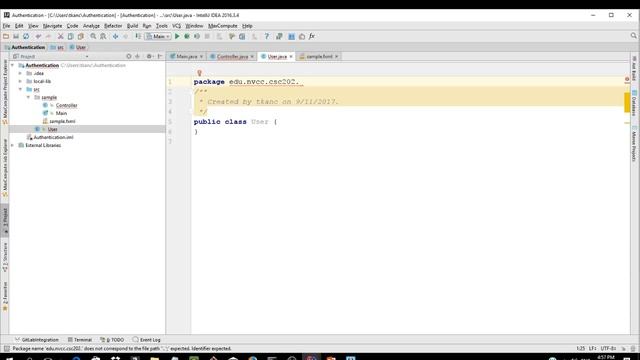The image size is (640, 360).
Task: Start debugging with the green bug icon
Action: point(187,36)
